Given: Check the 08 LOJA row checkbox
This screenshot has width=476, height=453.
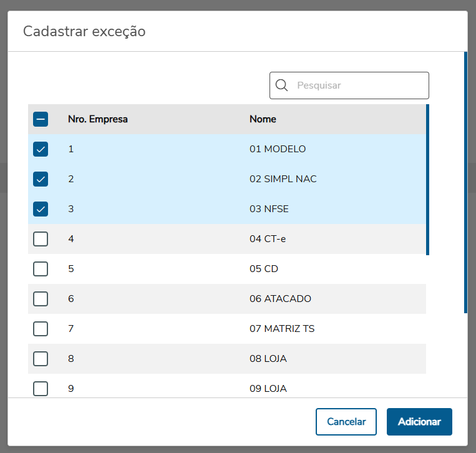Looking at the screenshot, I should pos(41,359).
